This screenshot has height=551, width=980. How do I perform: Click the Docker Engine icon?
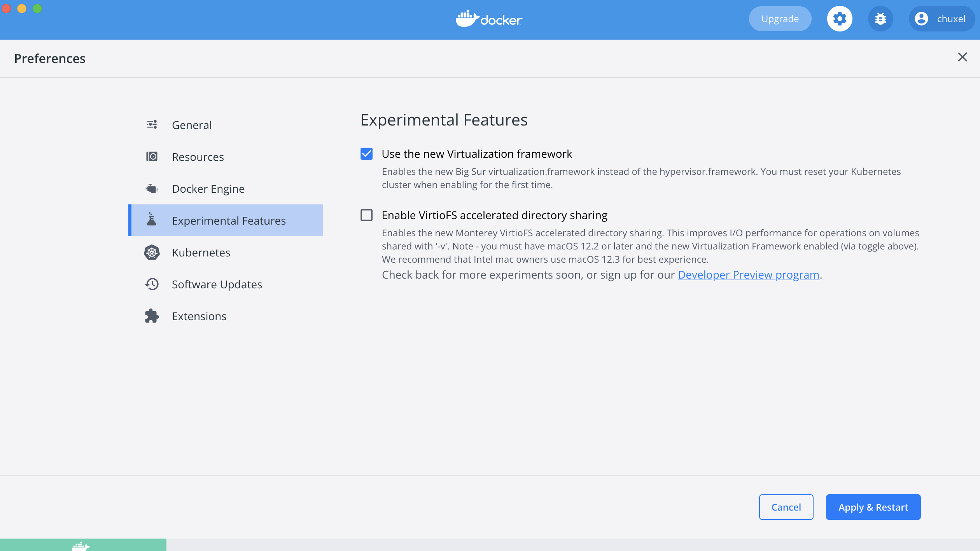pyautogui.click(x=152, y=189)
